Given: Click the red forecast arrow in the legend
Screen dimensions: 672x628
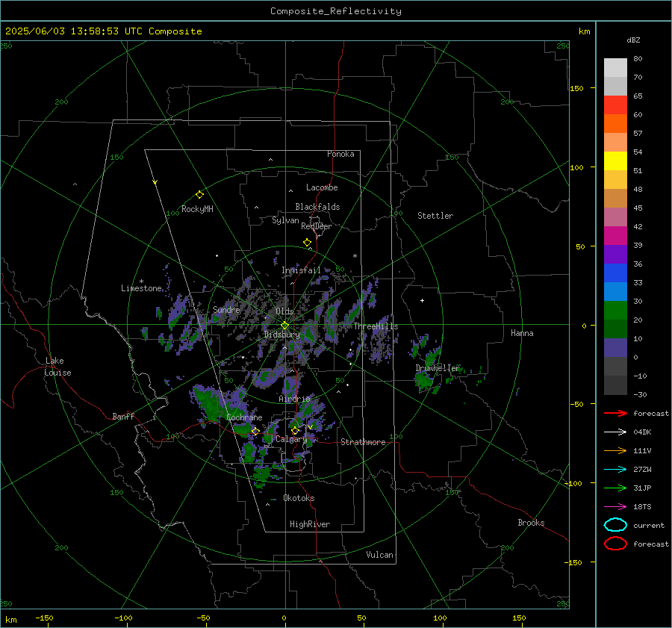Looking at the screenshot, I should point(615,413).
